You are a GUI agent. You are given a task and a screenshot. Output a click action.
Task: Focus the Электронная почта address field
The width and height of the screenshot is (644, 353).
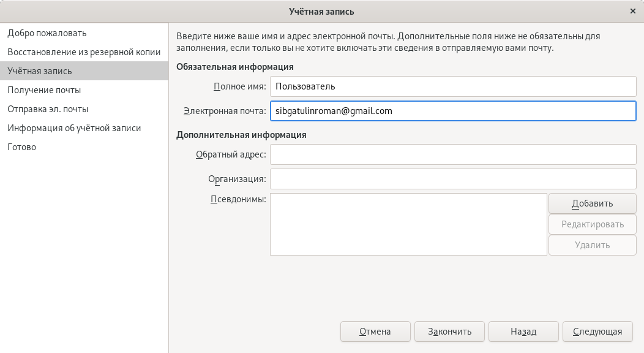point(453,111)
